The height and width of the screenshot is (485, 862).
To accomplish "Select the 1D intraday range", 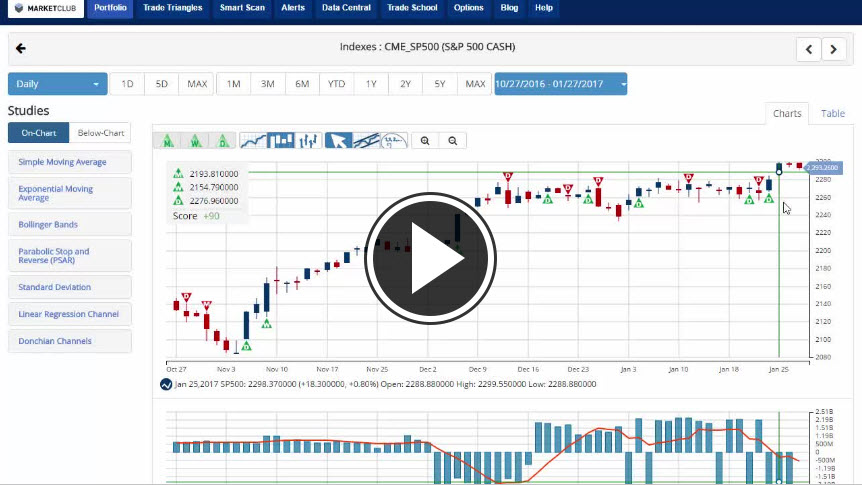I will pos(127,84).
